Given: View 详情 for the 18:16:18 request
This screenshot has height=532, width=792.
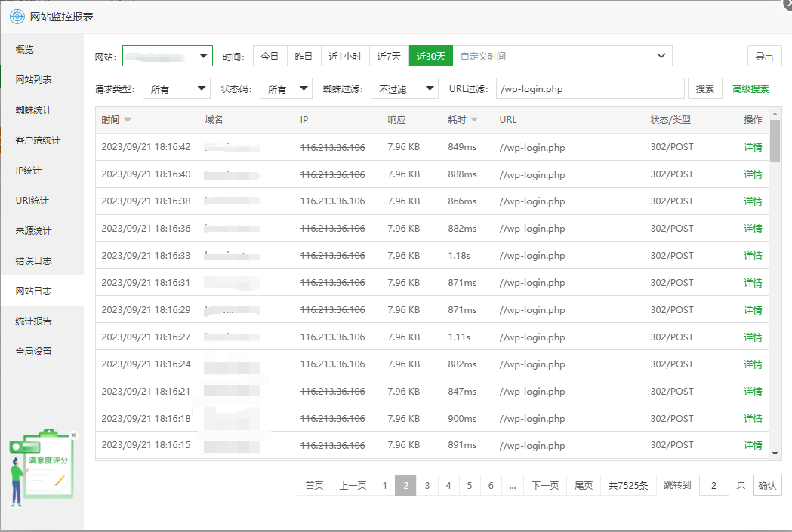Looking at the screenshot, I should 753,419.
